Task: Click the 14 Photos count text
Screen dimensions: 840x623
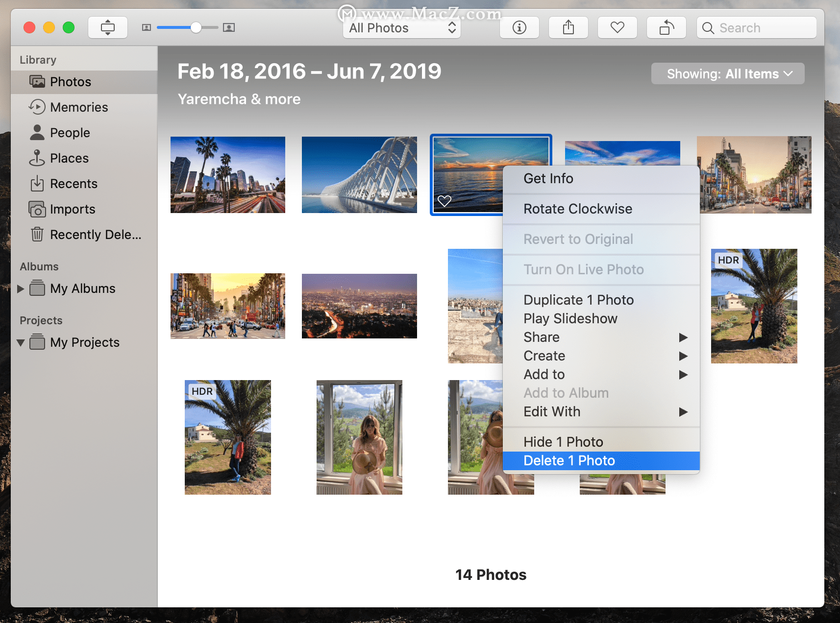Action: coord(491,575)
